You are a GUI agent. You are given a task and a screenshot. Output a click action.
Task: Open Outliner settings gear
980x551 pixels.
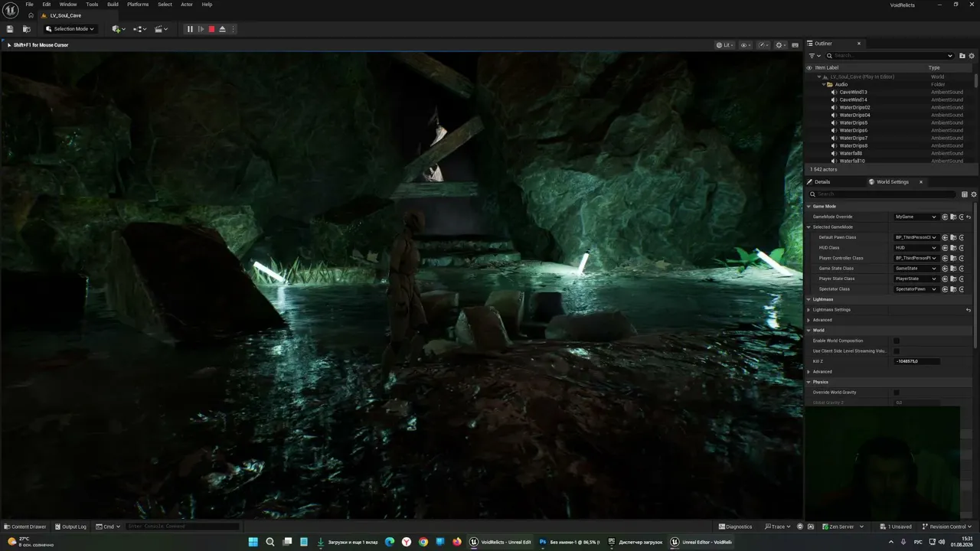pos(972,56)
